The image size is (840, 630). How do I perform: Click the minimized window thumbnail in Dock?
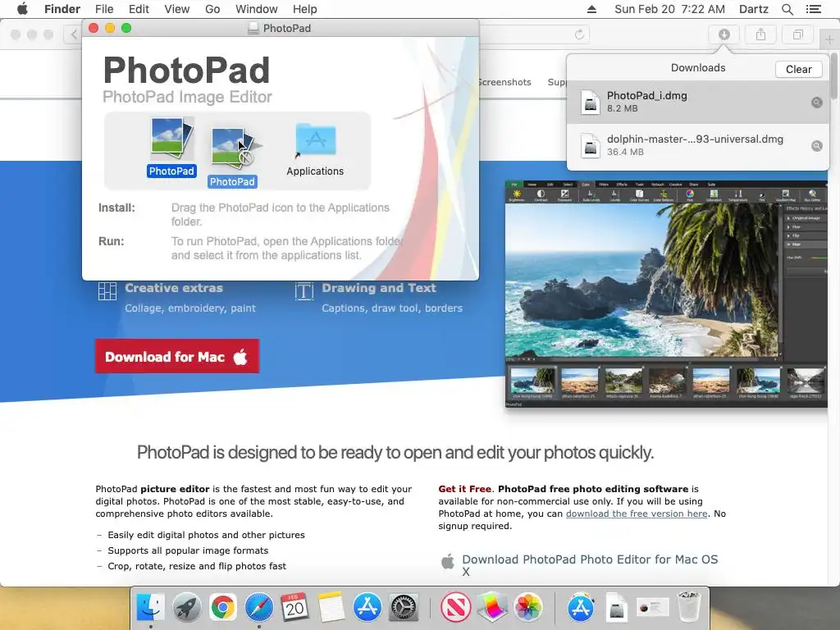coord(652,608)
